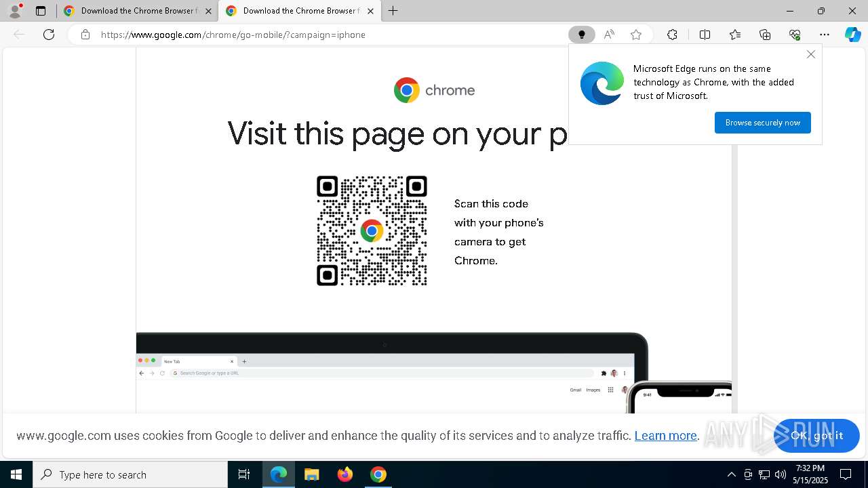Open Copilot sidebar icon
The height and width of the screenshot is (488, 868).
pos(852,35)
